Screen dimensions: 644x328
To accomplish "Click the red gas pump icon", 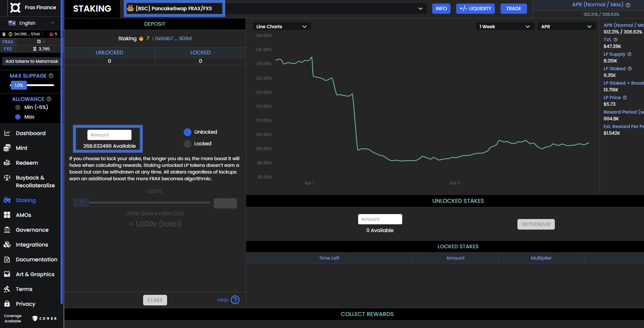I will 51,34.
